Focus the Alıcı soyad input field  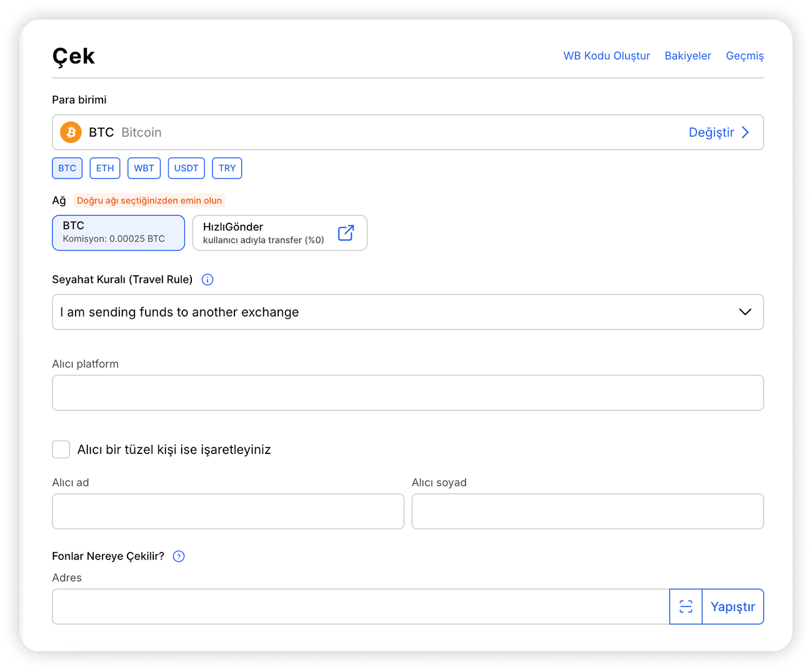pos(588,511)
